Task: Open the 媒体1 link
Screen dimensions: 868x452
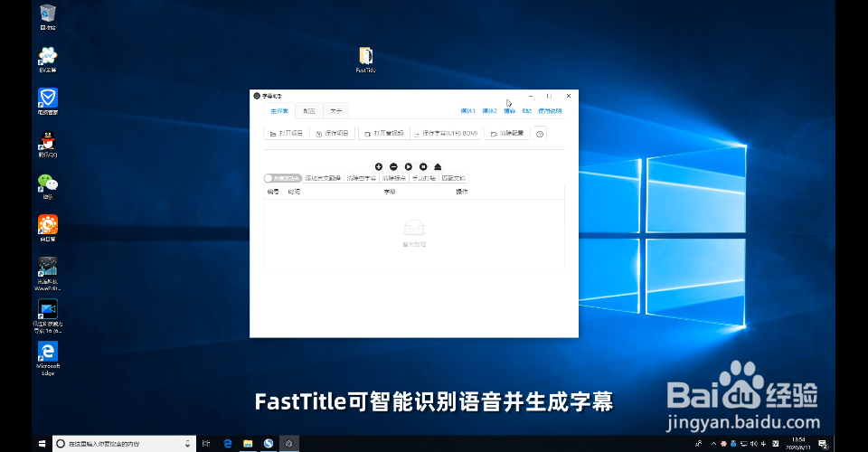Action: (x=467, y=110)
